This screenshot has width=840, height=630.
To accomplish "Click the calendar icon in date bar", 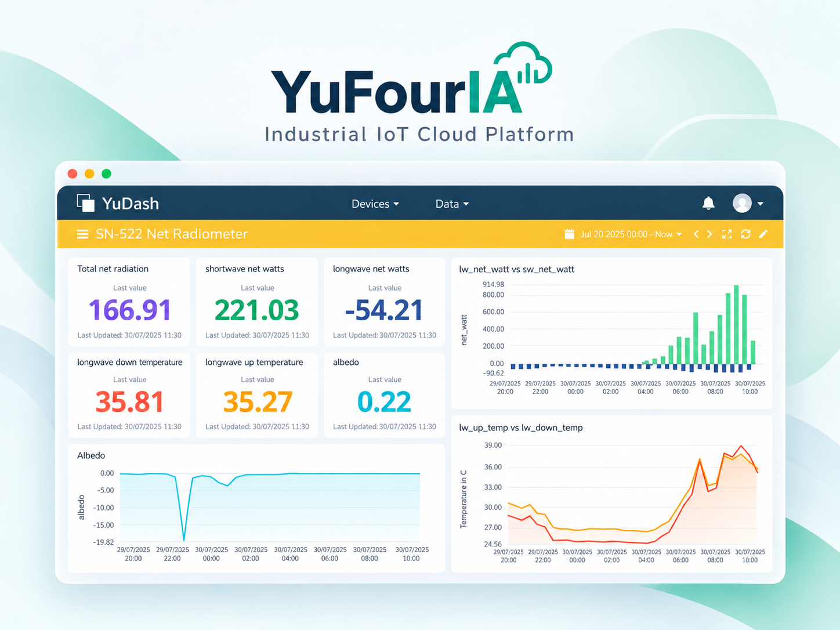I will [x=570, y=234].
